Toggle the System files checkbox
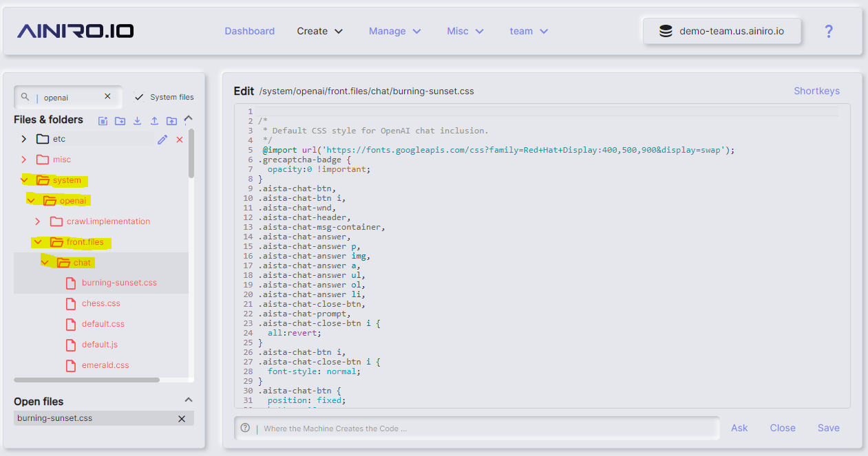The width and height of the screenshot is (868, 456). pos(139,97)
